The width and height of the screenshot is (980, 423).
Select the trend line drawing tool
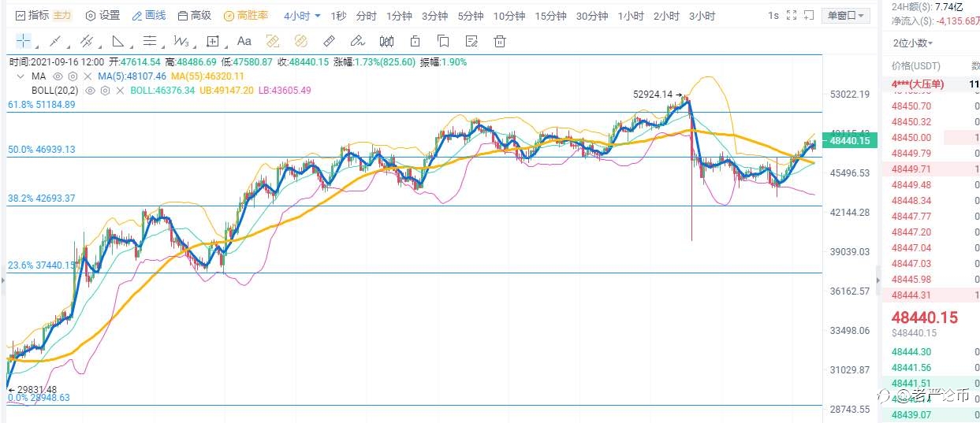[54, 41]
